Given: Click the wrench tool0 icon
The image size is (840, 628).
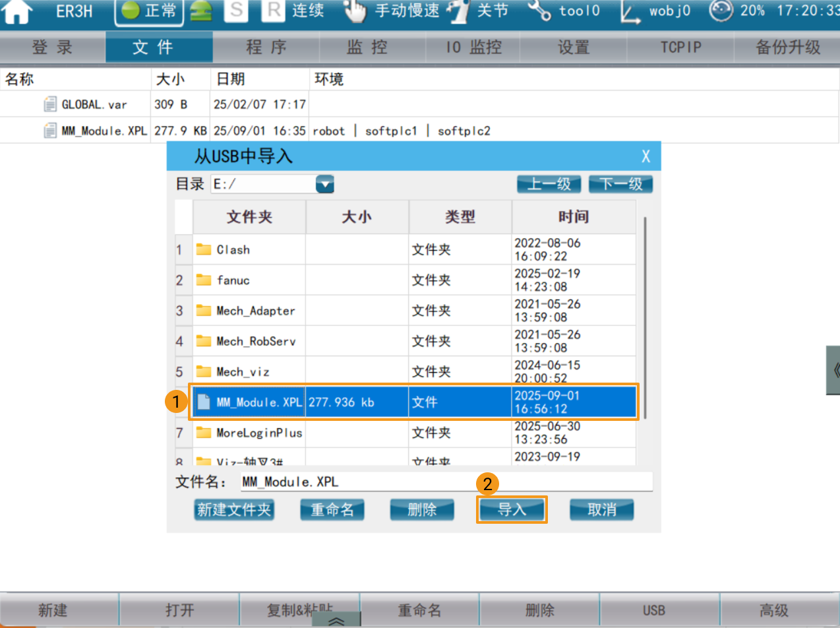Looking at the screenshot, I should click(540, 11).
